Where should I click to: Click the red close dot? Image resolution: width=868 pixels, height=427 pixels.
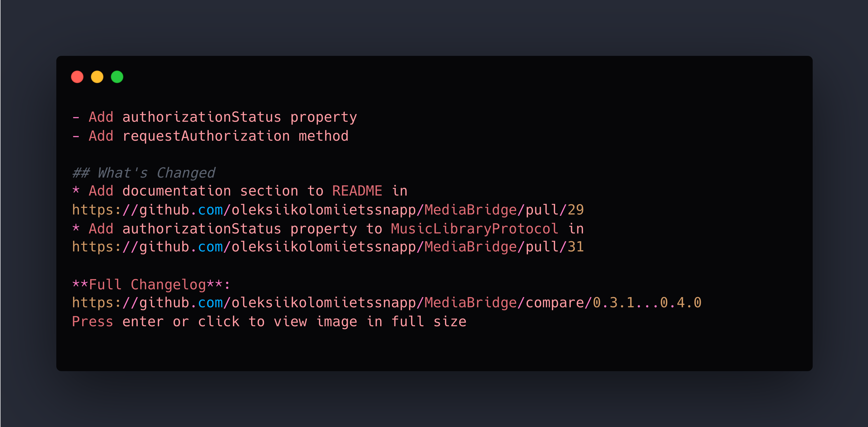coord(77,77)
